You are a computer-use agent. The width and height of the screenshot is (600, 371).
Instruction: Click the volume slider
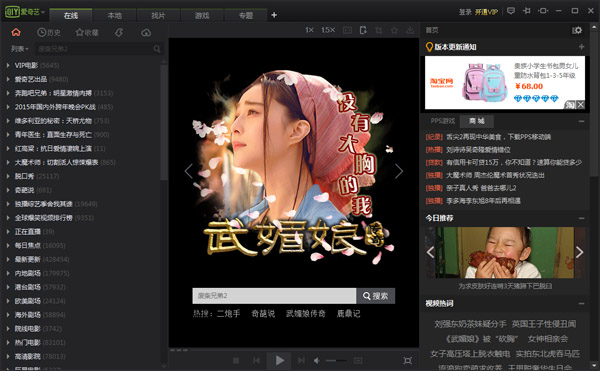[336, 360]
